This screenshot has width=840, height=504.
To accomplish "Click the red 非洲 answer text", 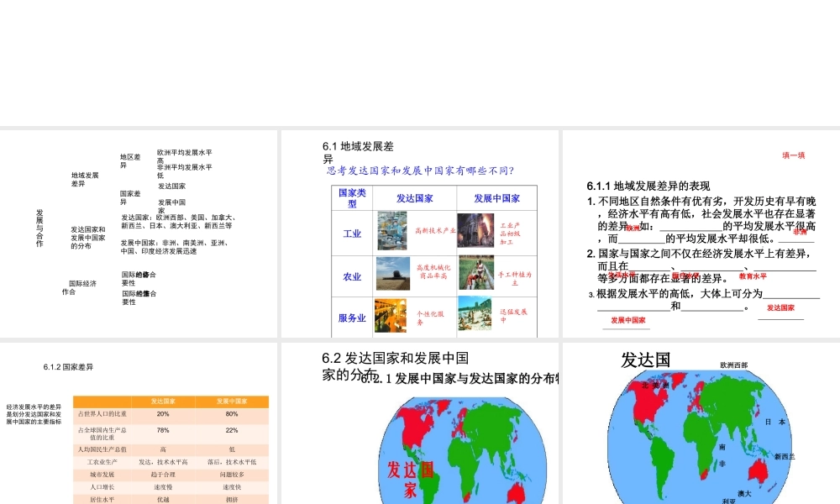I will coord(800,232).
